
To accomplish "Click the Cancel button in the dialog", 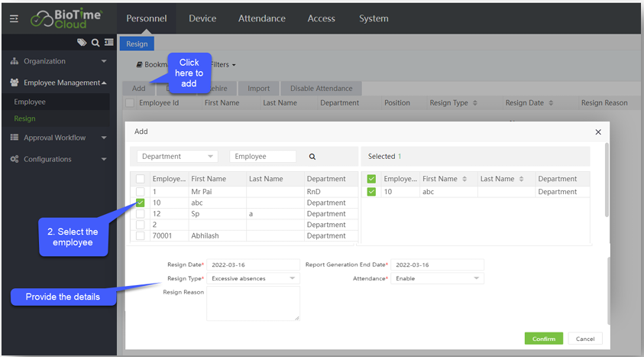I will coord(585,339).
